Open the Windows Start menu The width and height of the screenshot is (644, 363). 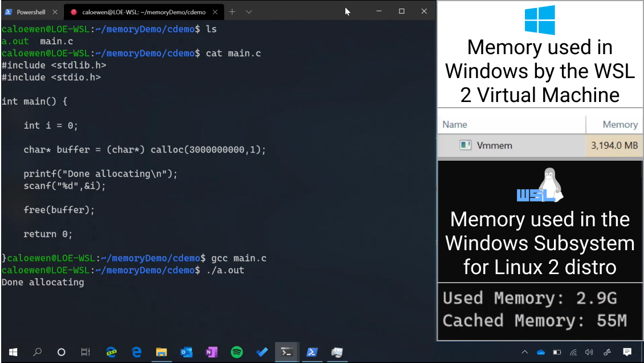click(x=13, y=352)
